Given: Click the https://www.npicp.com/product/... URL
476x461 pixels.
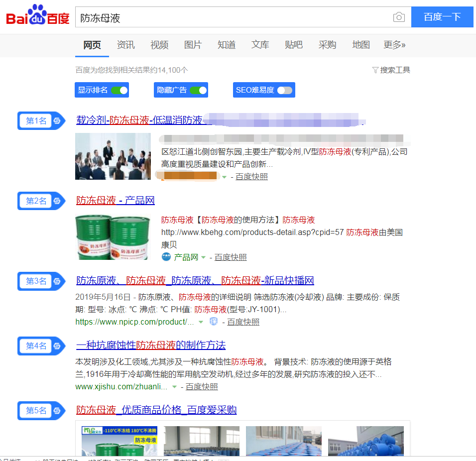Looking at the screenshot, I should pos(134,322).
